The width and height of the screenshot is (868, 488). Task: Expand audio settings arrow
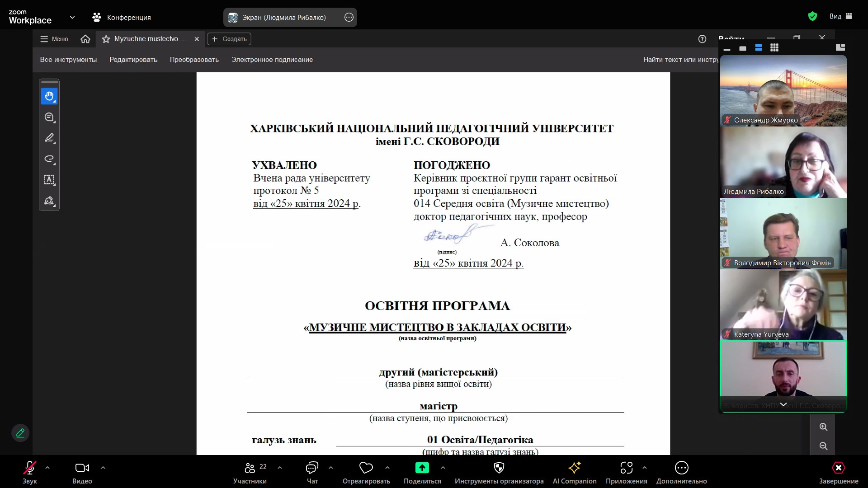47,468
